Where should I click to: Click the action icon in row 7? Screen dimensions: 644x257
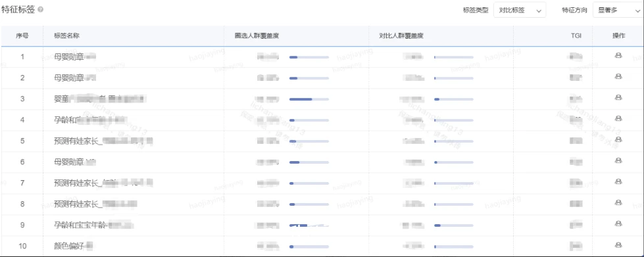[618, 182]
